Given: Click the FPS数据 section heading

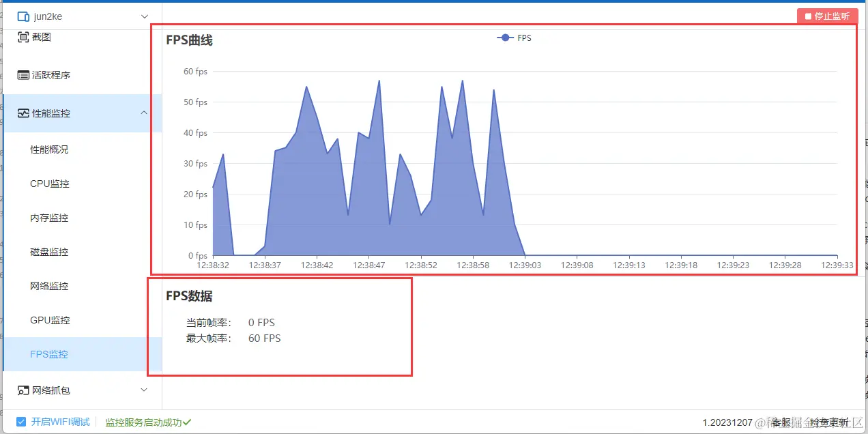Looking at the screenshot, I should [x=189, y=296].
